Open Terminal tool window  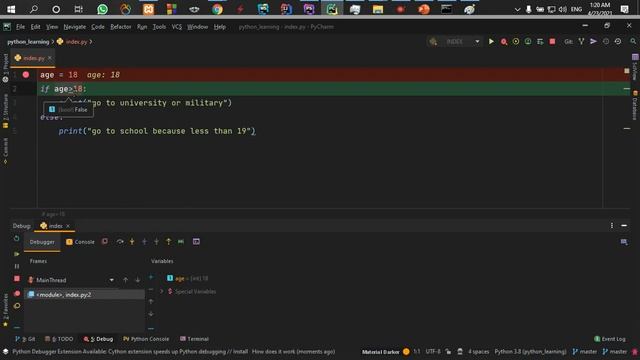(x=194, y=339)
